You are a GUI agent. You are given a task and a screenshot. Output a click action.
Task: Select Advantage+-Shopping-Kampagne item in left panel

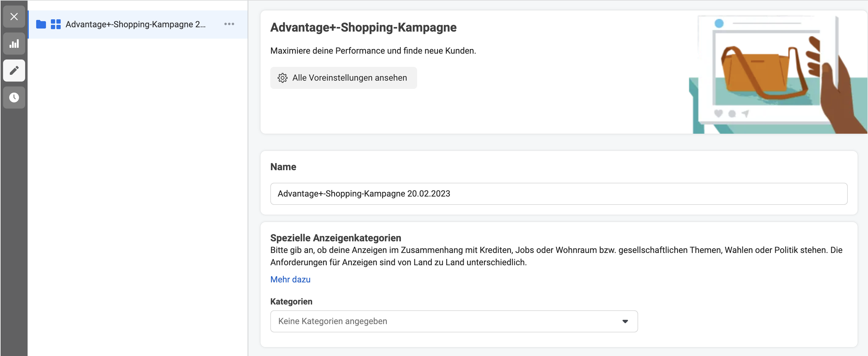point(138,24)
